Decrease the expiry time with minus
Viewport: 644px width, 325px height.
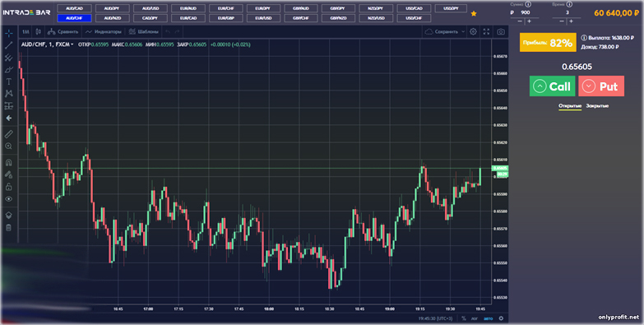point(563,21)
